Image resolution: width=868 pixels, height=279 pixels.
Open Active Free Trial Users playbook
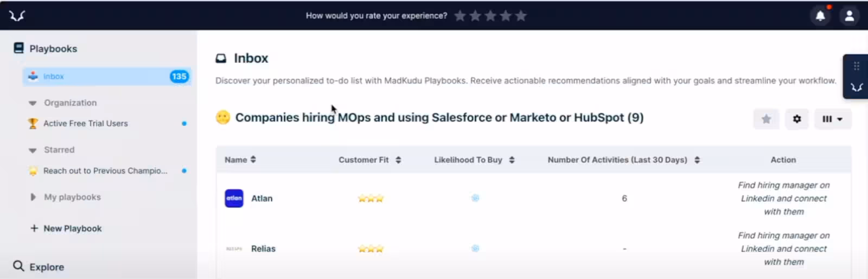[86, 124]
